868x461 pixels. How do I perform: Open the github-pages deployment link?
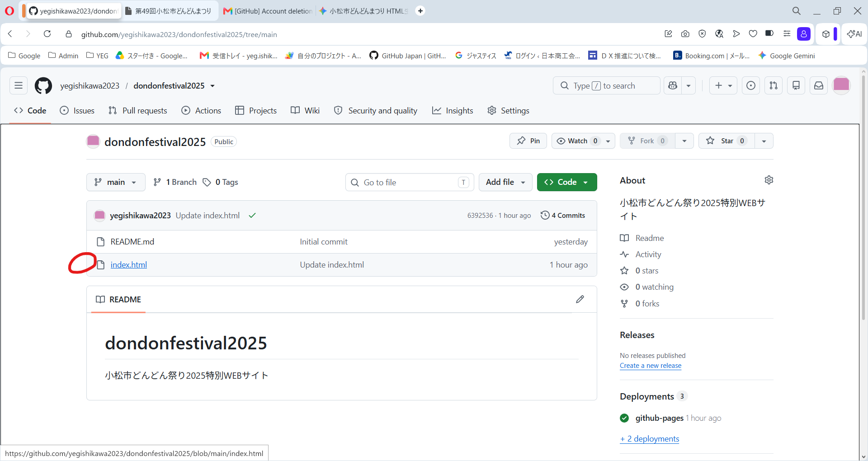coord(659,418)
